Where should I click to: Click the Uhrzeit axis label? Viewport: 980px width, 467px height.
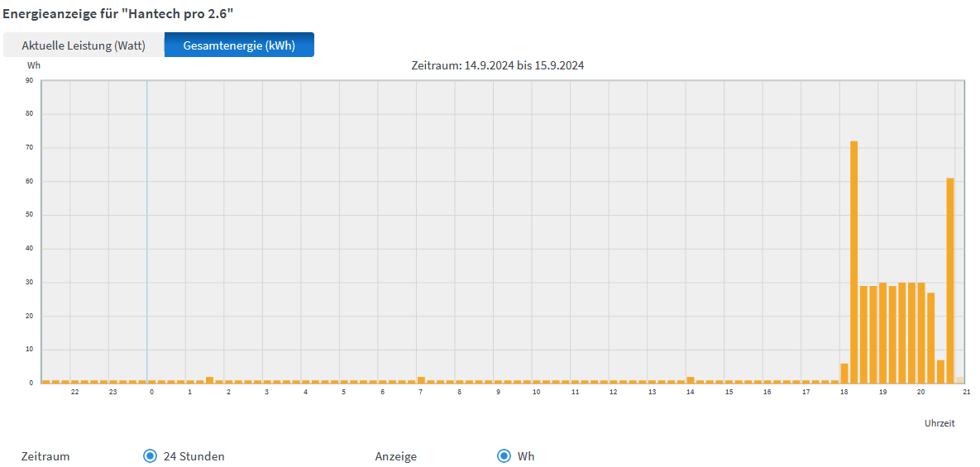coord(939,423)
